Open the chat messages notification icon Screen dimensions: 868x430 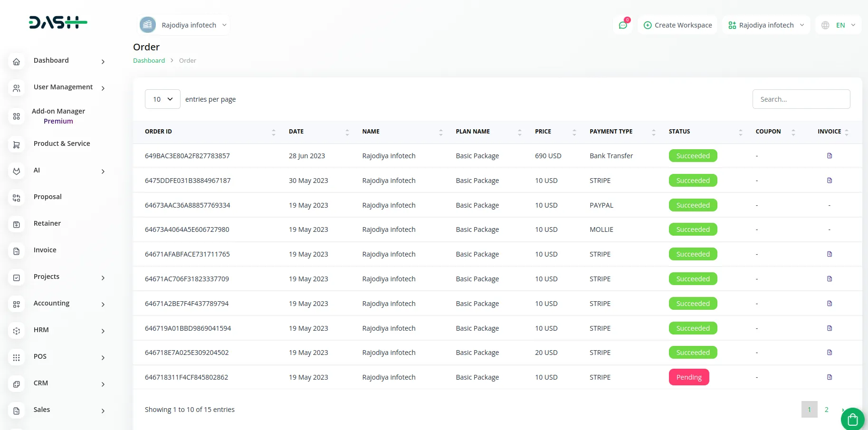point(623,25)
